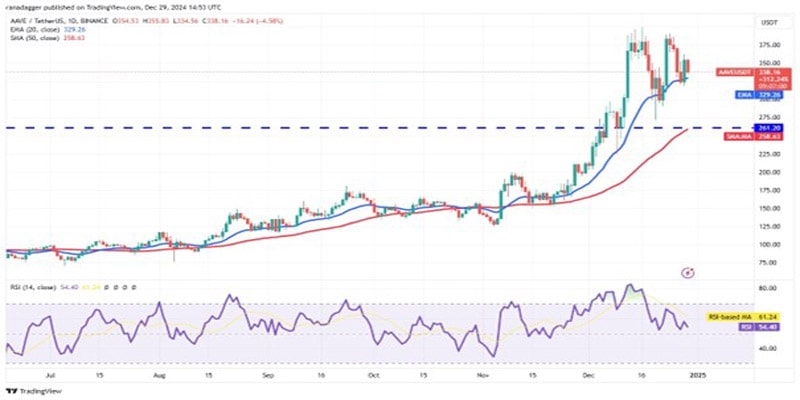Screen dimensions: 800x400
Task: Click the 375.00 price axis value
Action: 769,45
